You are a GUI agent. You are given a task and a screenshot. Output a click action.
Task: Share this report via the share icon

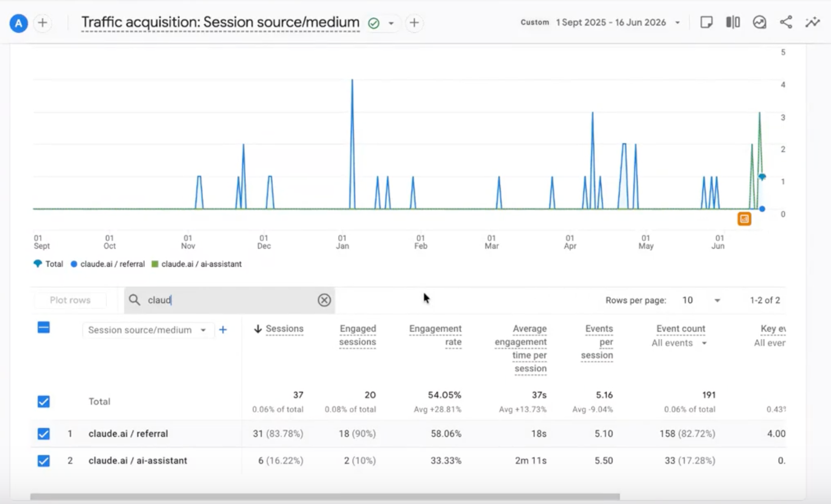(x=786, y=22)
